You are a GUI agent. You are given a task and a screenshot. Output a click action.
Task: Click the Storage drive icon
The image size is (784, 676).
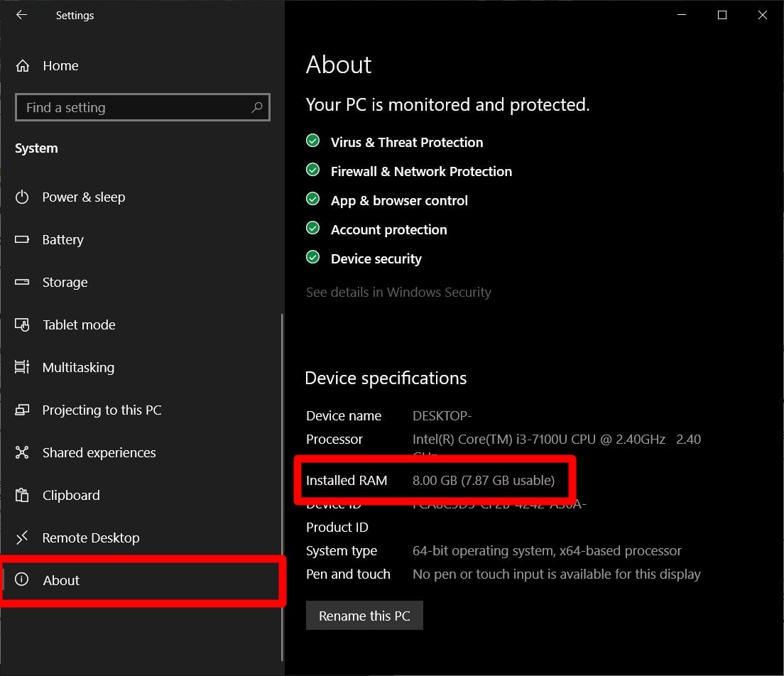pos(22,282)
